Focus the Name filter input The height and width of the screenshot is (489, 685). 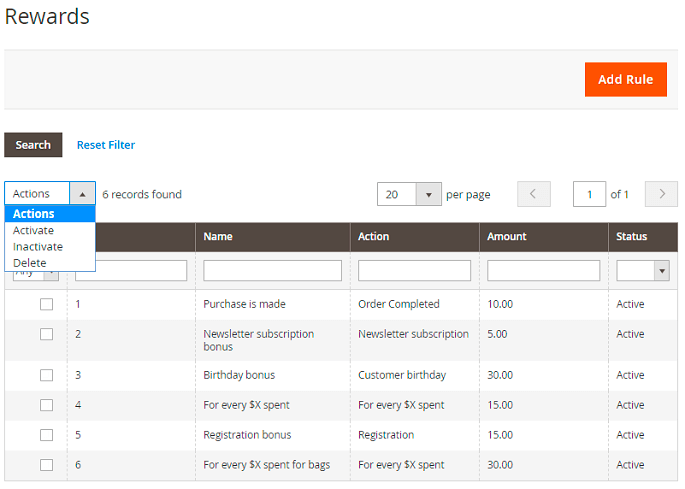click(272, 271)
